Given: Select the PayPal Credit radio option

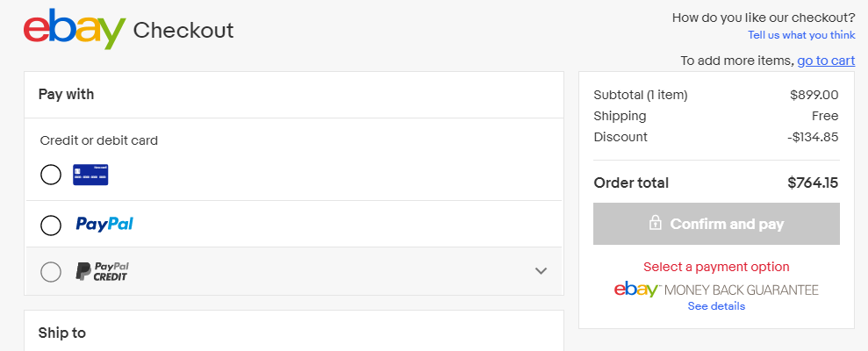Looking at the screenshot, I should pyautogui.click(x=51, y=272).
